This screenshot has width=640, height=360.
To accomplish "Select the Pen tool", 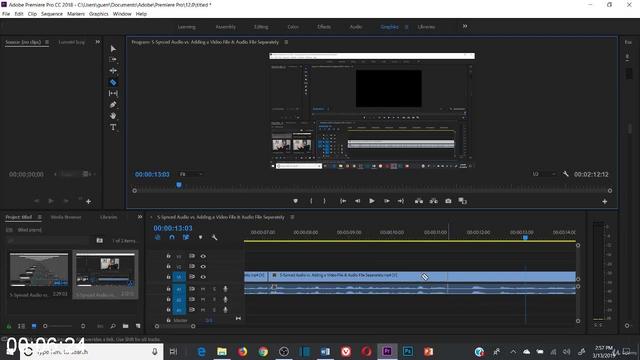I will (113, 104).
